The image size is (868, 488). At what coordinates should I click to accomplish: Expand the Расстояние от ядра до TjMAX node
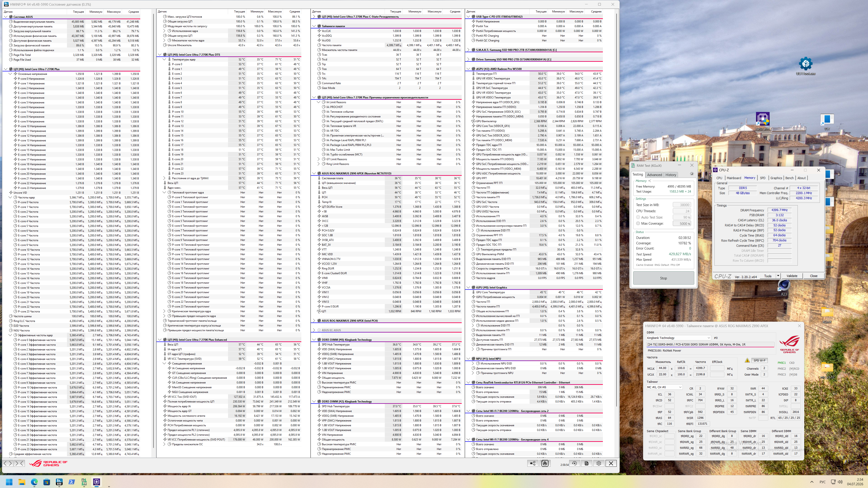(x=164, y=178)
